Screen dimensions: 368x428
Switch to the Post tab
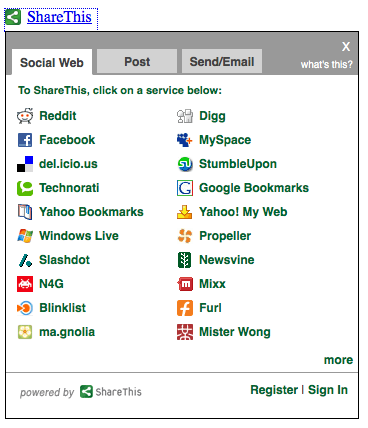click(137, 61)
